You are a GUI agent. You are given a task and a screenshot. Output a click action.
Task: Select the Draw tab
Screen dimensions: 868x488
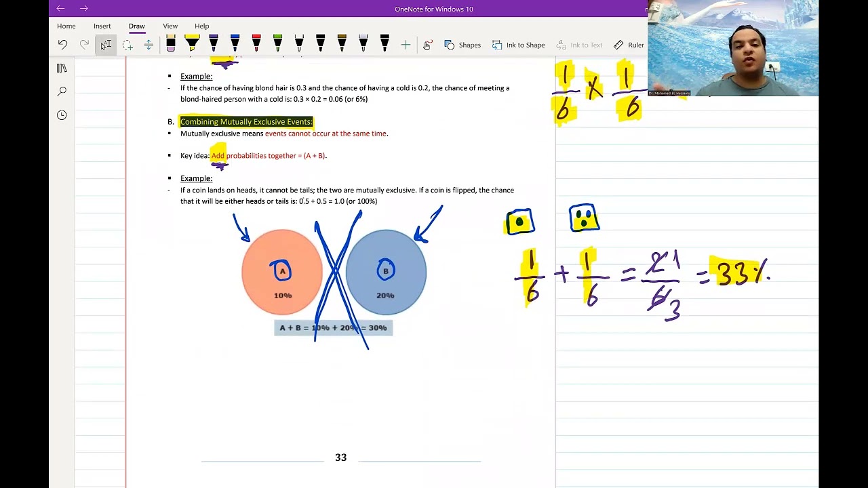137,26
